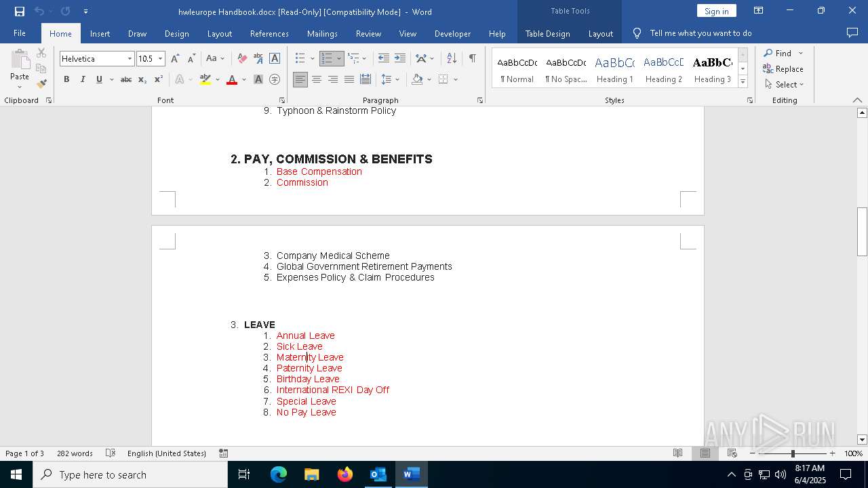Toggle Align Left
Image resolution: width=868 pixels, height=488 pixels.
coord(300,79)
